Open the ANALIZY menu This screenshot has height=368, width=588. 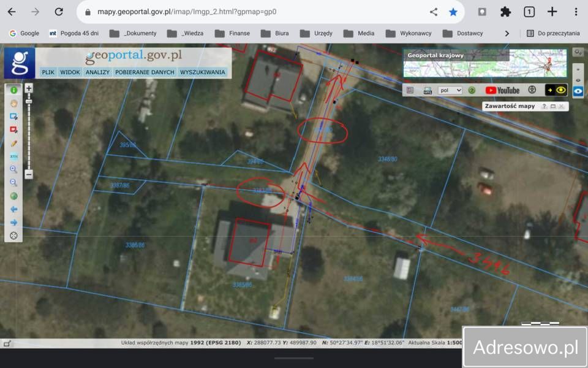click(97, 72)
